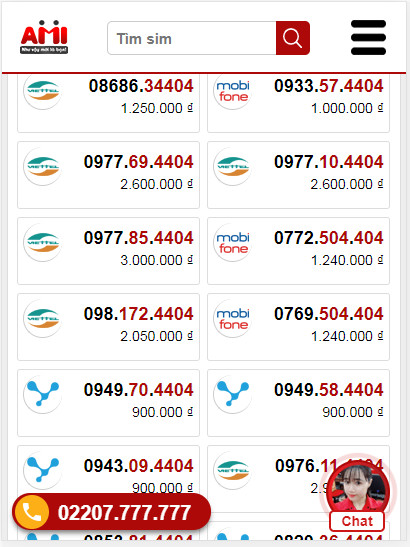Click Vinaphone logo beside 0949.70.4404
Viewport: 410px width, 547px height.
(x=43, y=395)
